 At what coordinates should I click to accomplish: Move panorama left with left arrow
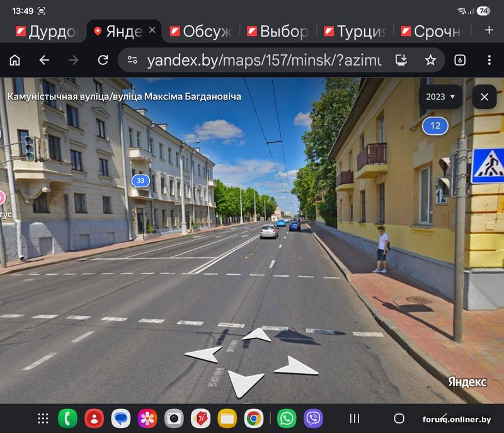203,355
